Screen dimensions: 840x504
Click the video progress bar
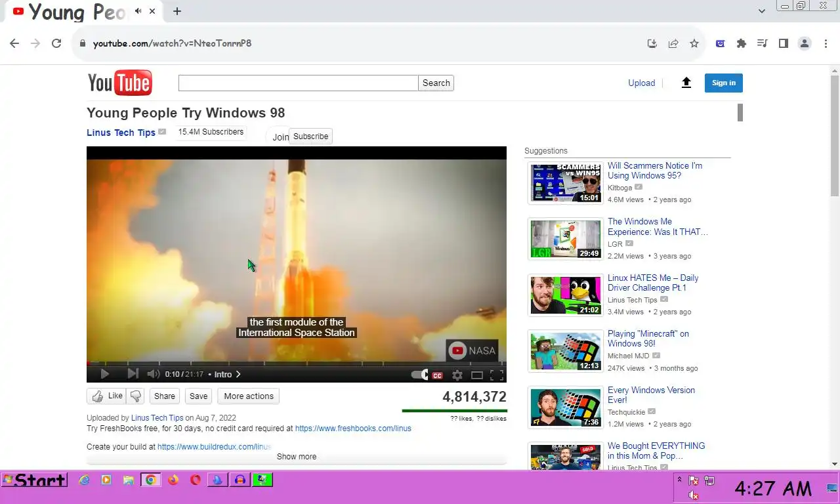pyautogui.click(x=297, y=362)
